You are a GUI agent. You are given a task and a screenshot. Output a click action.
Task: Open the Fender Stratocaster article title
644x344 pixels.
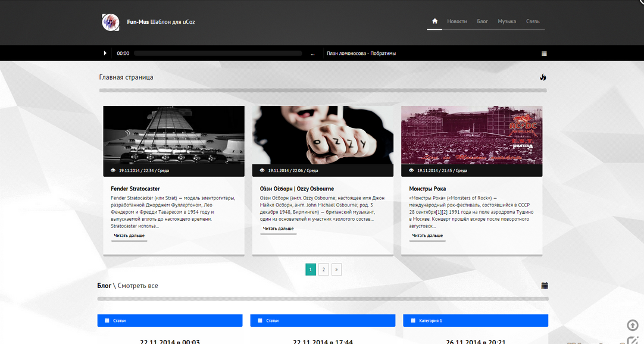[135, 189]
